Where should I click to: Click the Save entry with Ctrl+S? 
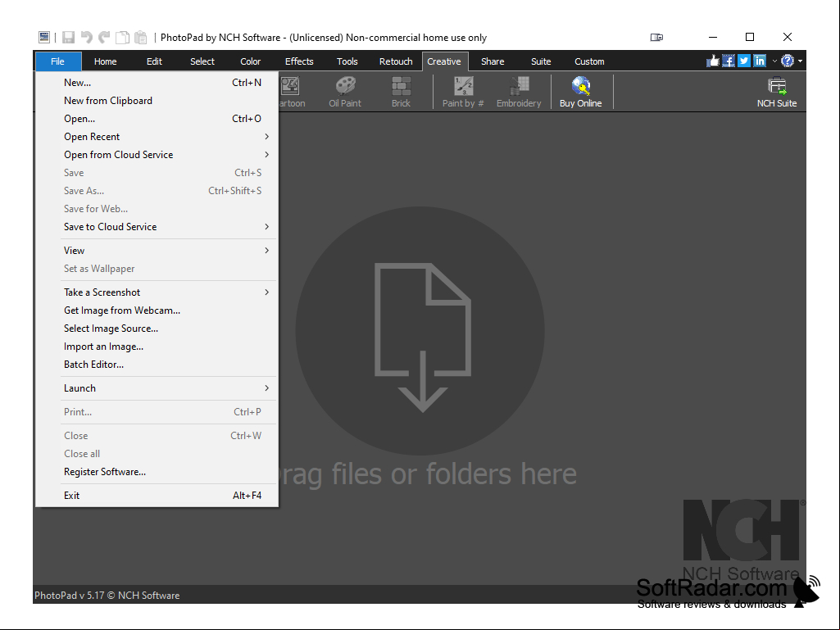coord(157,173)
